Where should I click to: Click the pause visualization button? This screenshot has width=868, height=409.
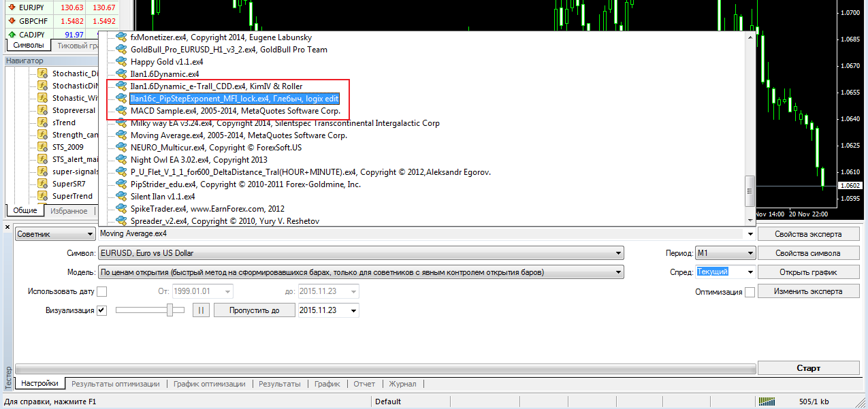point(201,310)
